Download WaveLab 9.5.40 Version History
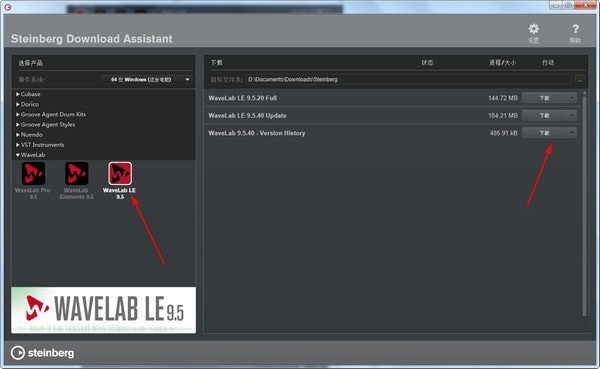The image size is (600, 369). pos(545,133)
